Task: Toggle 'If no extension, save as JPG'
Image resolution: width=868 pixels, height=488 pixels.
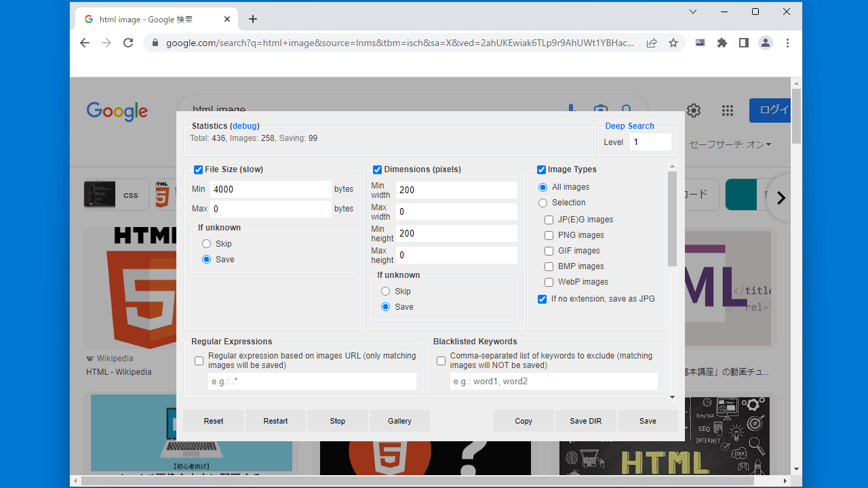Action: click(542, 299)
